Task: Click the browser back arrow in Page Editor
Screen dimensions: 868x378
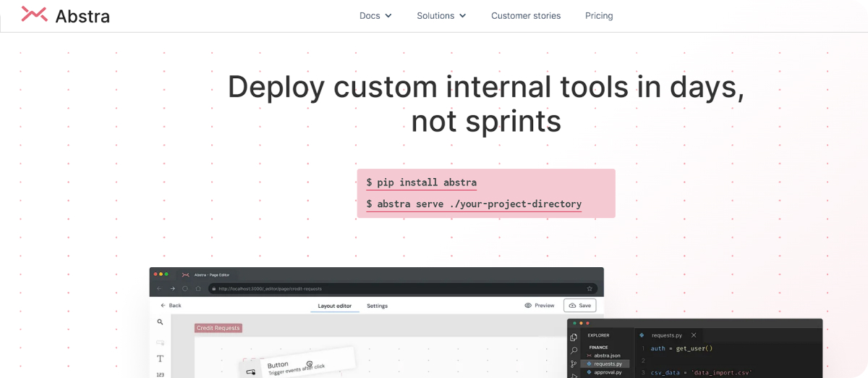Action: [160, 288]
